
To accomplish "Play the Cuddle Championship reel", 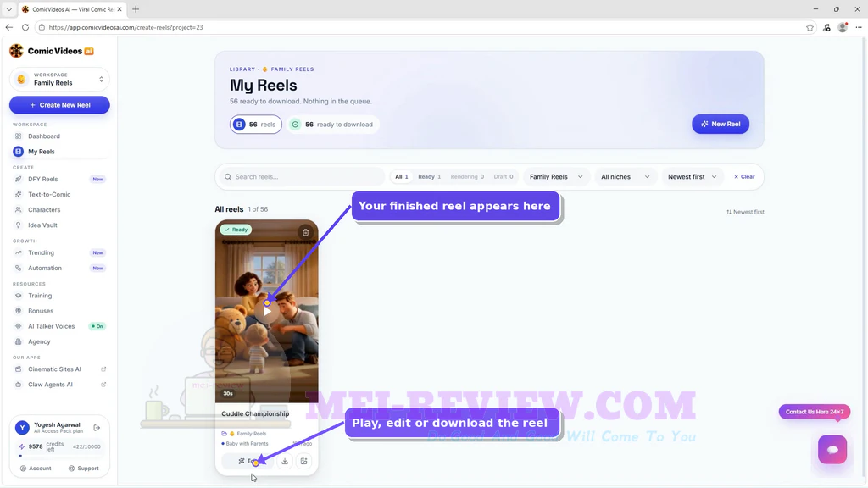I will click(267, 311).
